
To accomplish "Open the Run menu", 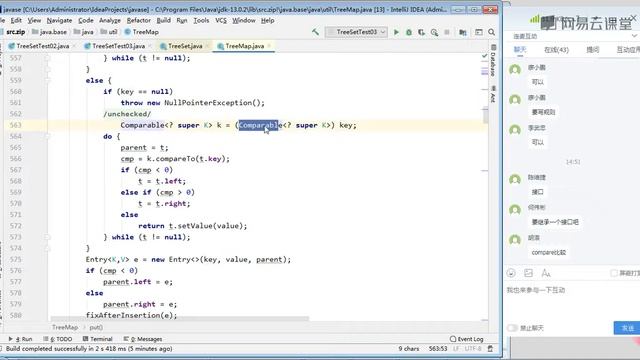I will point(182,20).
